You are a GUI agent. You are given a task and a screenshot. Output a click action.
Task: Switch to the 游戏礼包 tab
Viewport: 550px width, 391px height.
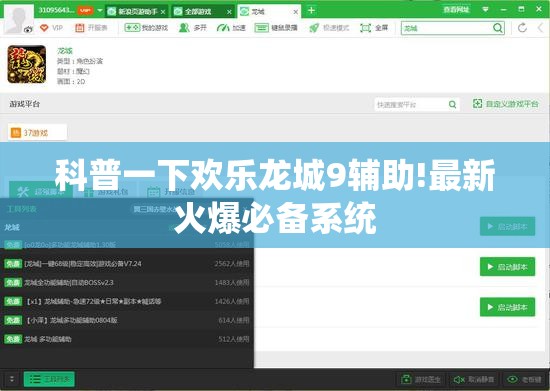click(107, 191)
